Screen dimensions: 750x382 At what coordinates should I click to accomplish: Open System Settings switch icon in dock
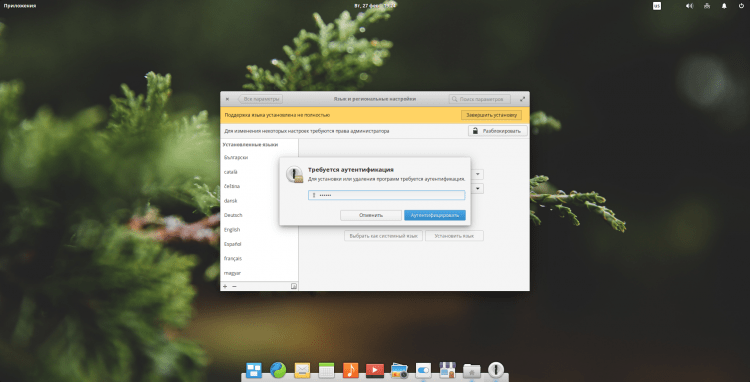[x=423, y=370]
